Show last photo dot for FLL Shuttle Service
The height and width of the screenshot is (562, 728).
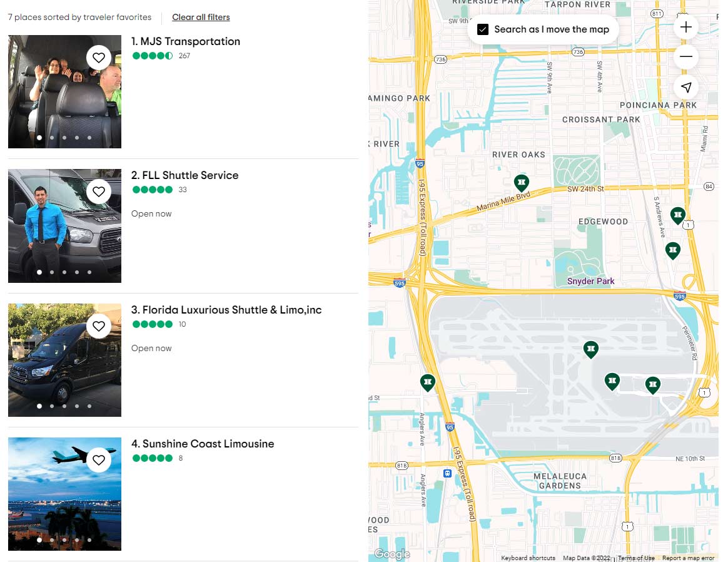coord(89,272)
